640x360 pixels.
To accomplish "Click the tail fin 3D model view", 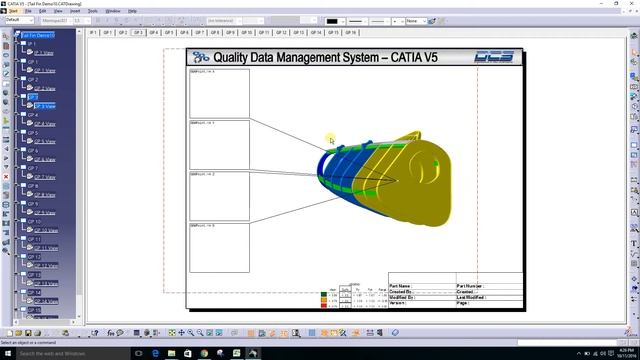I will (384, 178).
